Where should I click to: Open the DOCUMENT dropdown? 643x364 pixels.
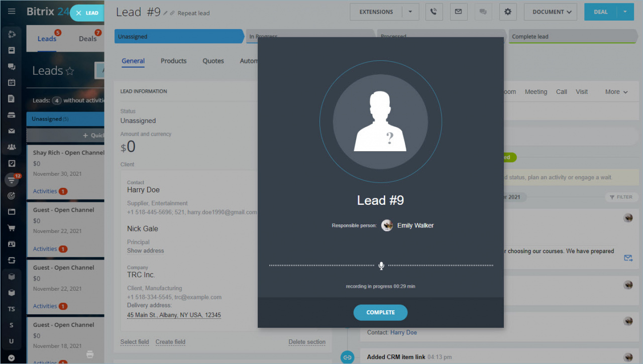(x=551, y=12)
